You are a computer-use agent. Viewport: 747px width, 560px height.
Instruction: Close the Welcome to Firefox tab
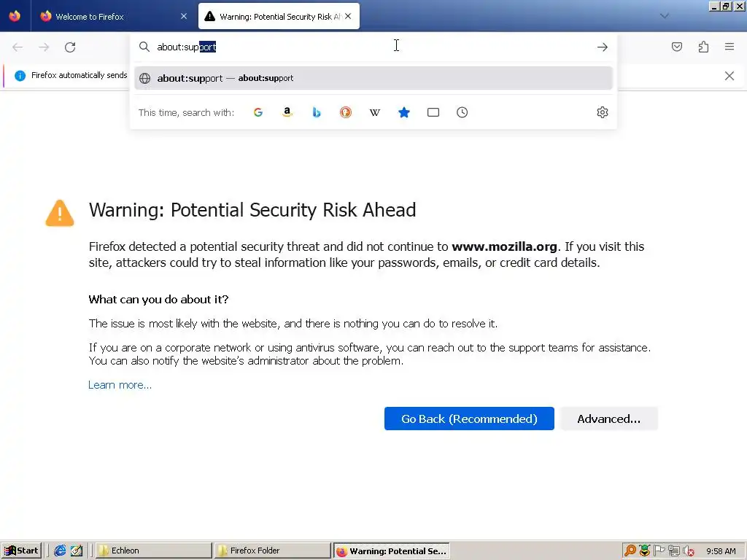tap(184, 16)
